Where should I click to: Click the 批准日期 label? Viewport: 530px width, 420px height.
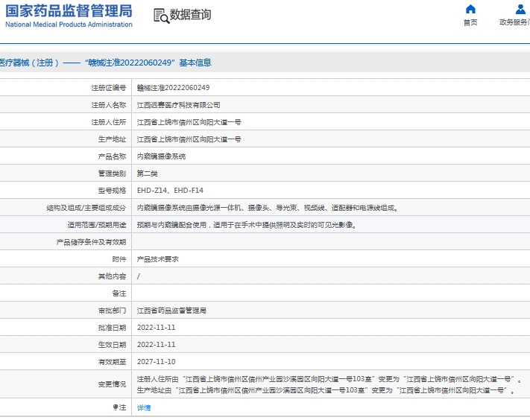click(x=112, y=328)
